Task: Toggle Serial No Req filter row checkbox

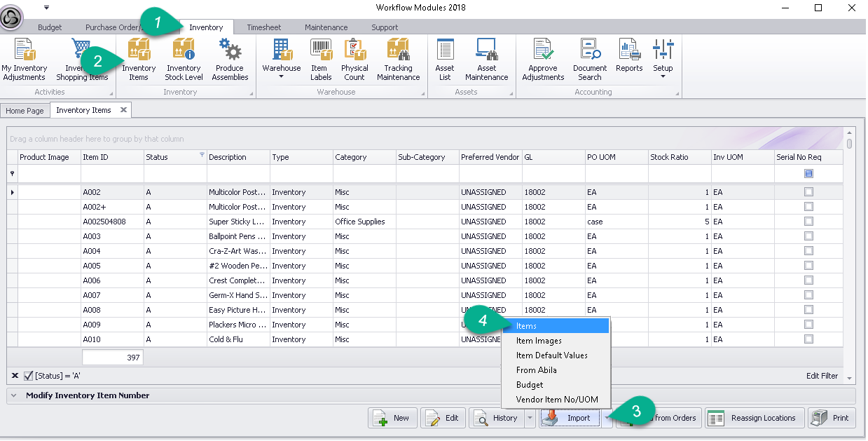Action: [808, 173]
